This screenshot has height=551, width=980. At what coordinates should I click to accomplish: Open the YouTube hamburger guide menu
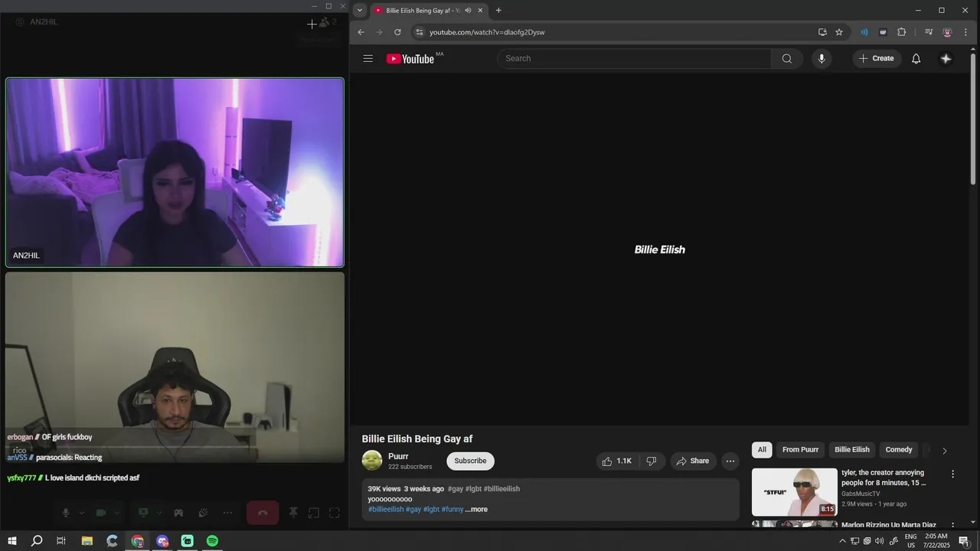368,58
